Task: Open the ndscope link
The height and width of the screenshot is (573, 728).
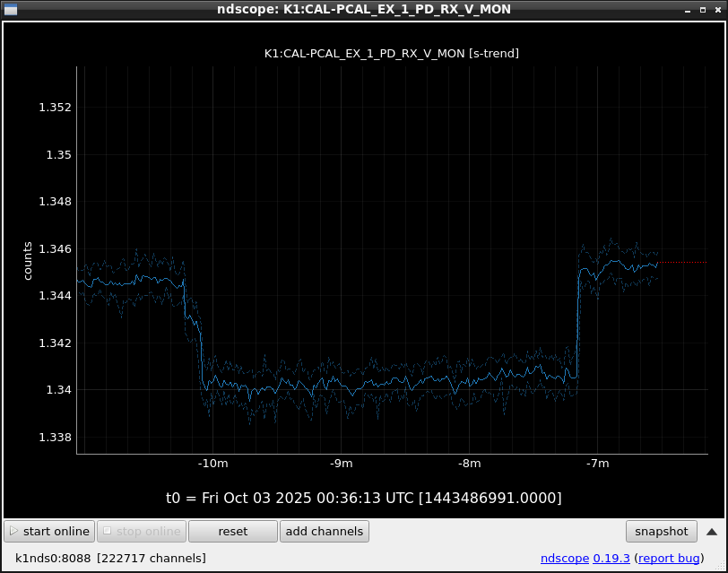Action: (x=564, y=559)
